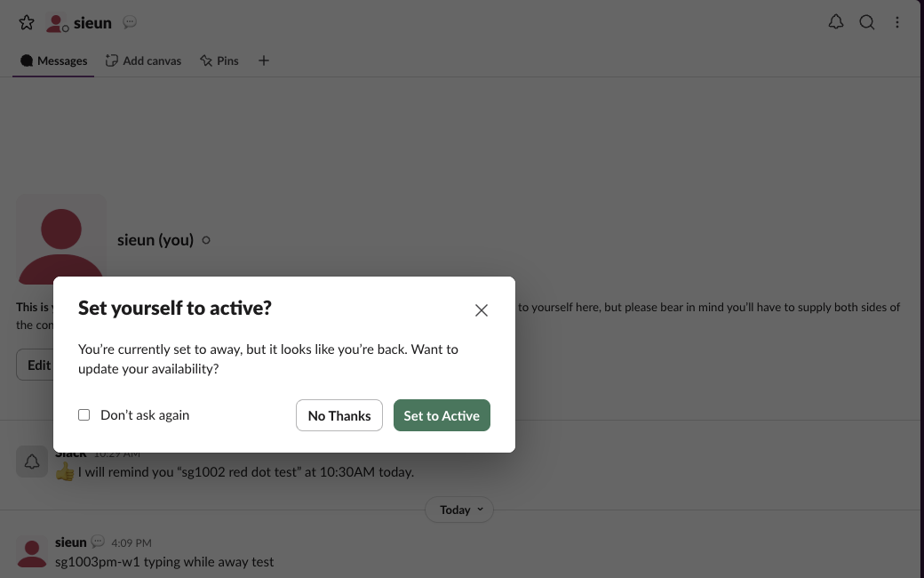Open the Add canvas tab
This screenshot has height=578, width=924.
point(143,60)
